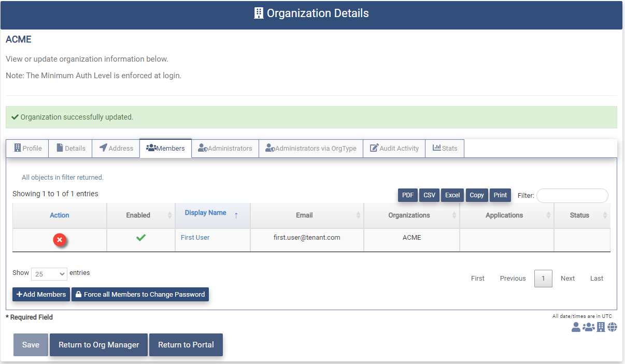Open the Address tab
Image resolution: width=625 pixels, height=364 pixels.
click(x=116, y=148)
